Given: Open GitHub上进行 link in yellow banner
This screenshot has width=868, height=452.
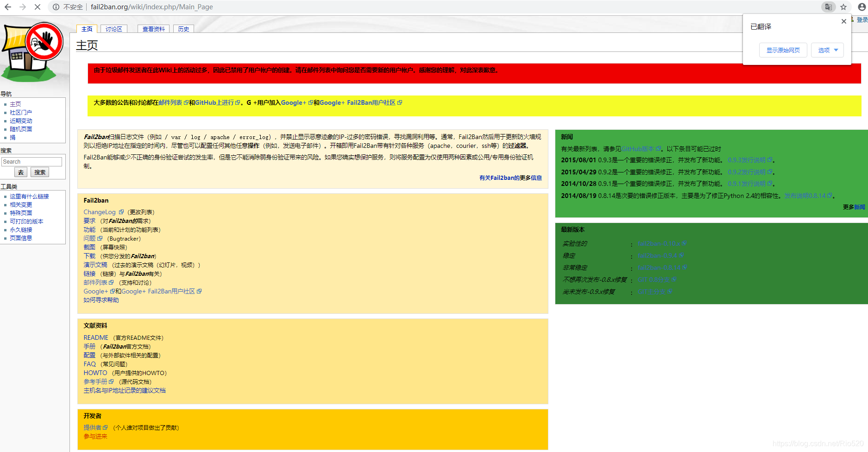Looking at the screenshot, I should point(217,102).
